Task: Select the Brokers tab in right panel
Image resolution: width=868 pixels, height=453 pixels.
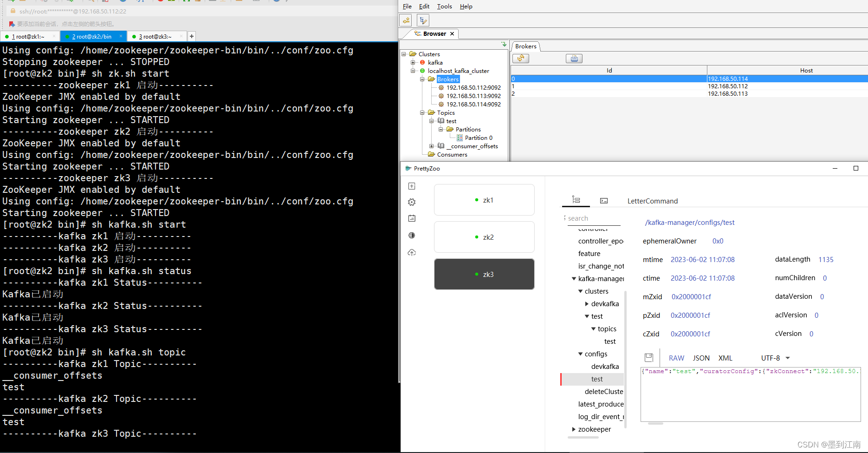Action: 526,46
